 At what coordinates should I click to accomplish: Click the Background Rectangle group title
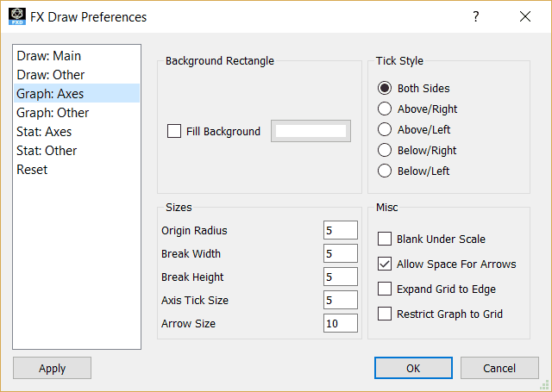220,61
